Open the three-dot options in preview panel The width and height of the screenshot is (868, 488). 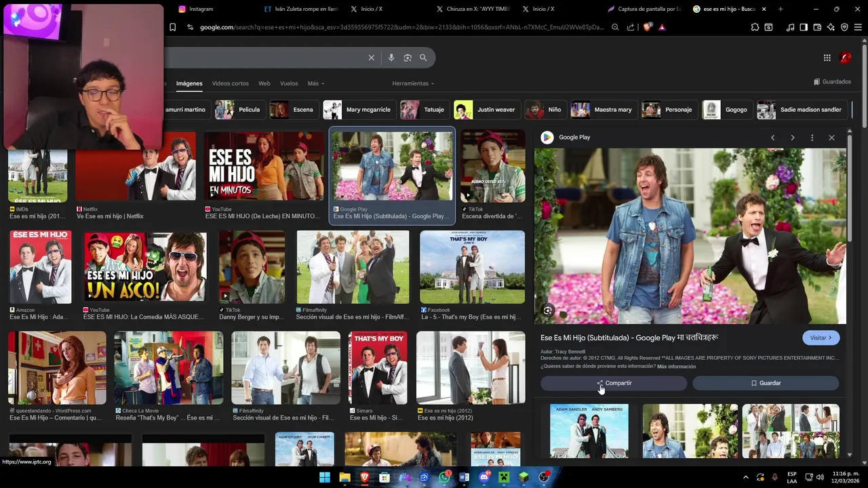(x=812, y=138)
